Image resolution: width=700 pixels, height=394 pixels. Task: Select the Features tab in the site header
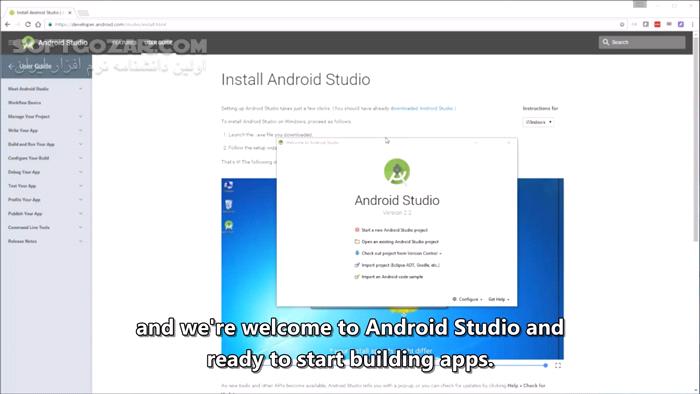[x=124, y=42]
